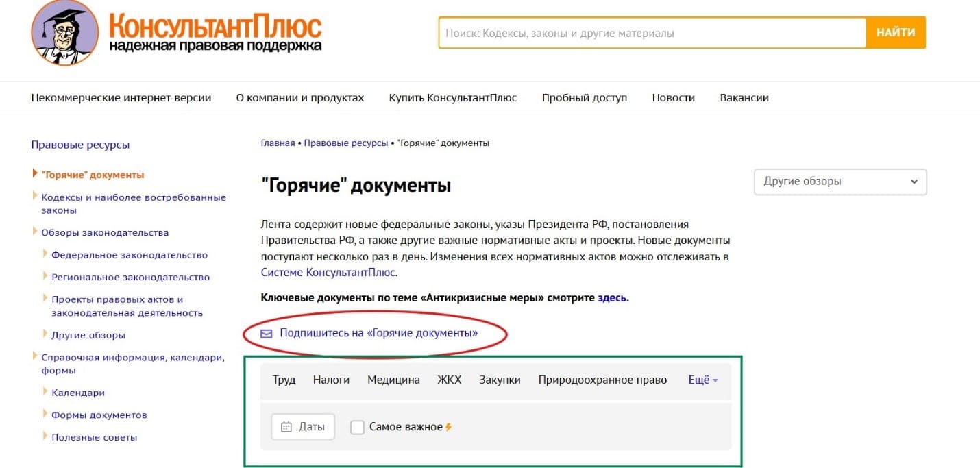Viewport: 980px width, 468px height.
Task: Click the здесь link for anti-crisis measures
Action: point(612,298)
